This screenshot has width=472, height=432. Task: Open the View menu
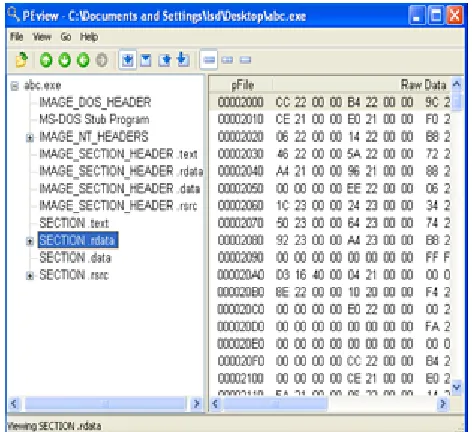[x=42, y=37]
